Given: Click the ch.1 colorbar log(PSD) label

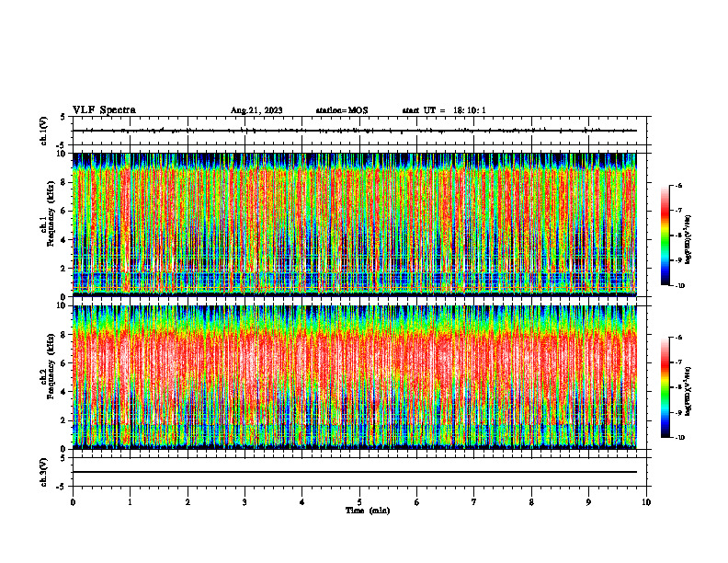Looking at the screenshot, I should (688, 239).
